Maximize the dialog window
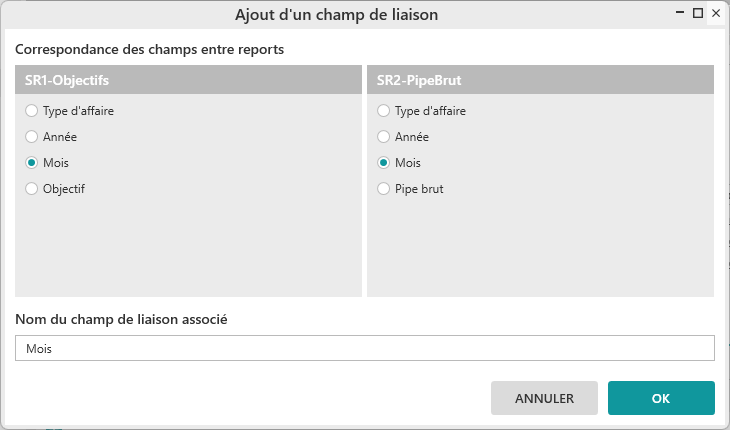The width and height of the screenshot is (730, 430). [698, 13]
